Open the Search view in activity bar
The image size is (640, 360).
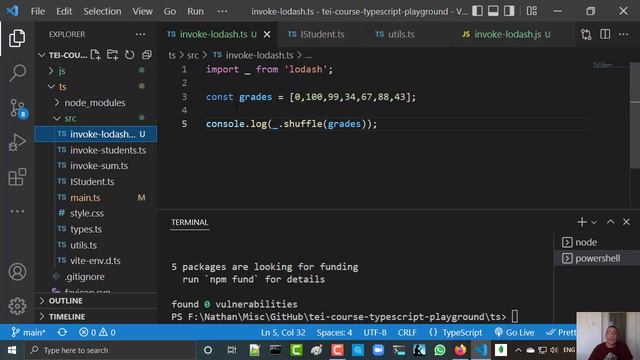17,73
